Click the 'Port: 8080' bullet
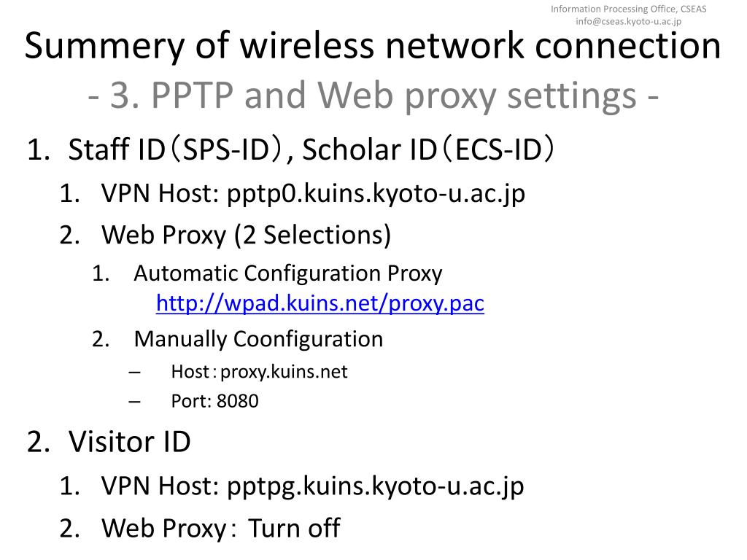 [x=215, y=401]
